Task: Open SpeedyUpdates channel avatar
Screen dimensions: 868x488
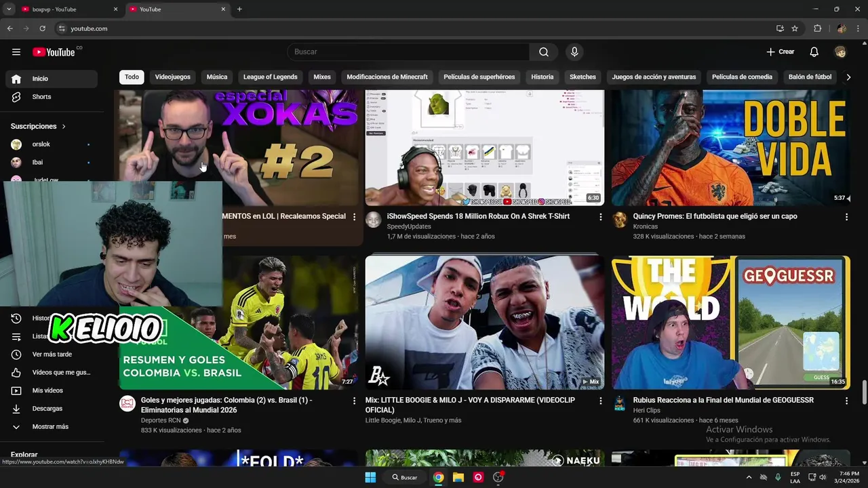Action: [x=373, y=220]
